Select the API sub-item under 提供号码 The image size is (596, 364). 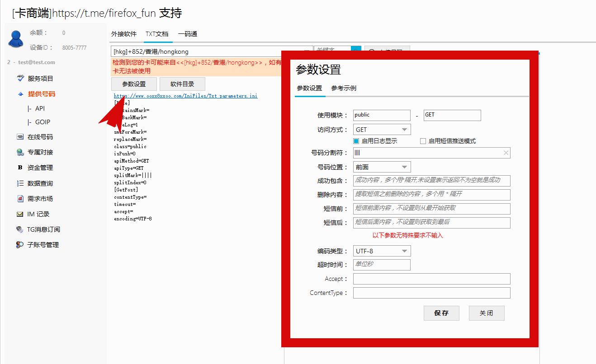[40, 108]
